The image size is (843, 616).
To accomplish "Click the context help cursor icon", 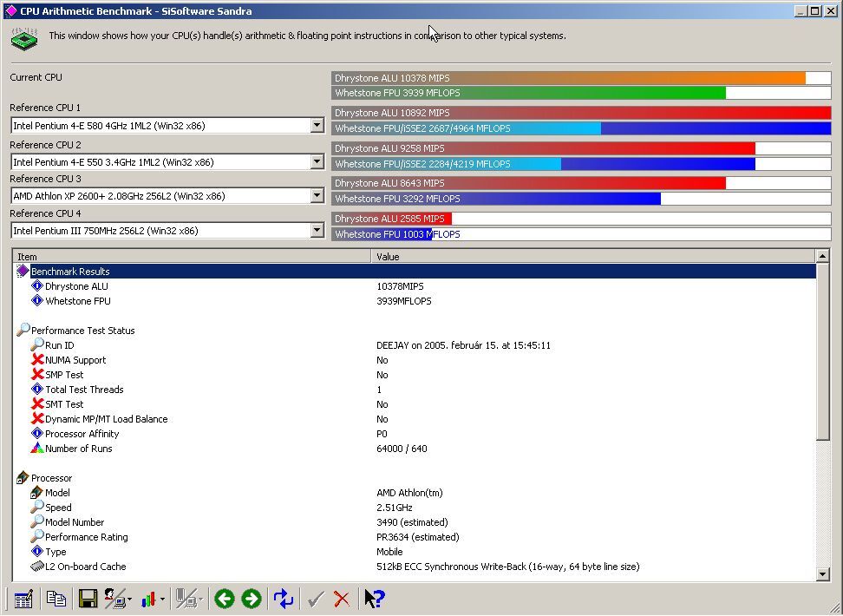I will [374, 599].
